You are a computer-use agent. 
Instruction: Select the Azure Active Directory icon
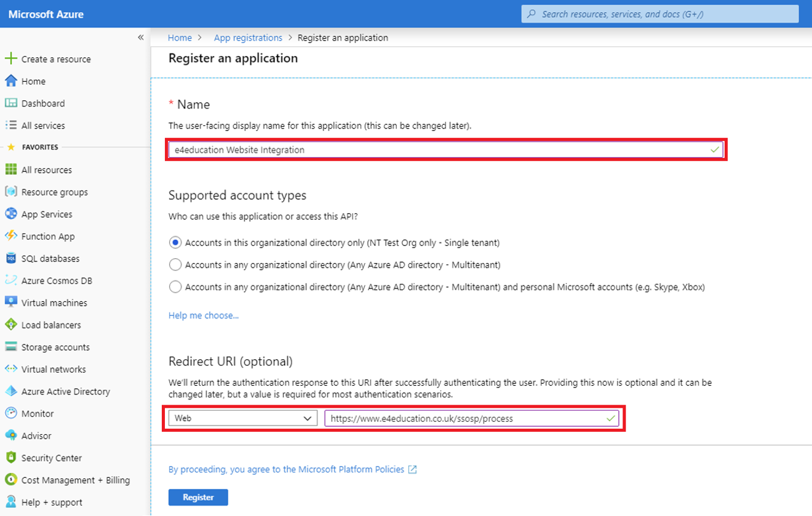(x=10, y=391)
